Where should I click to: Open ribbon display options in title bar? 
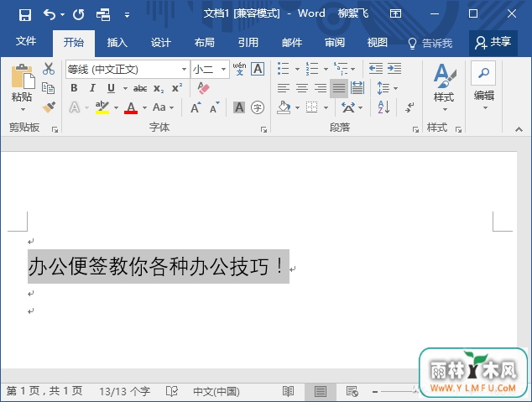pyautogui.click(x=395, y=13)
